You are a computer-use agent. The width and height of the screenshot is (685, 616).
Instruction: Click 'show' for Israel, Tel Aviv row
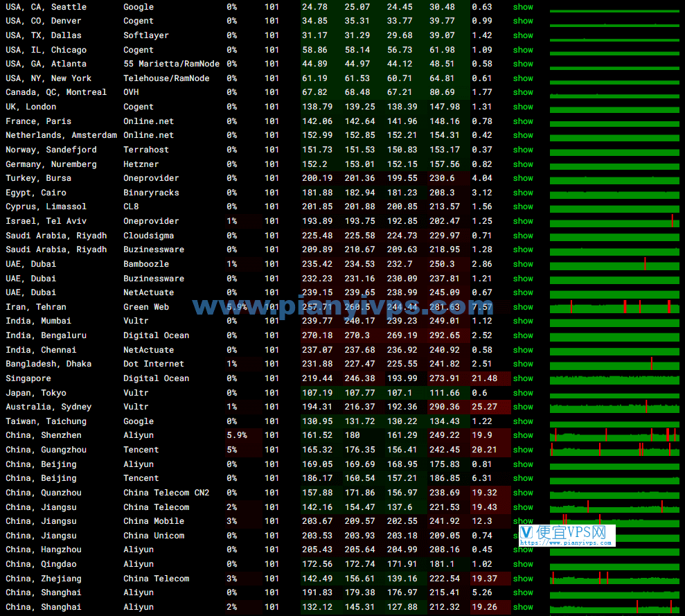(523, 221)
